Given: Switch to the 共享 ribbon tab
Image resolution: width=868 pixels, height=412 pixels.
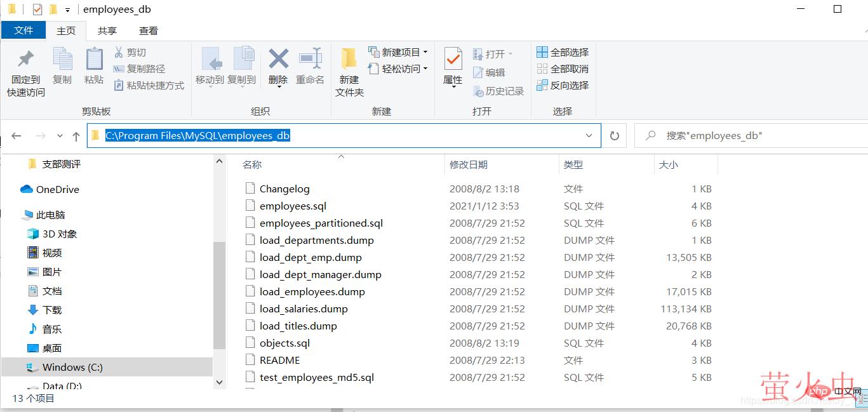Looking at the screenshot, I should (107, 30).
